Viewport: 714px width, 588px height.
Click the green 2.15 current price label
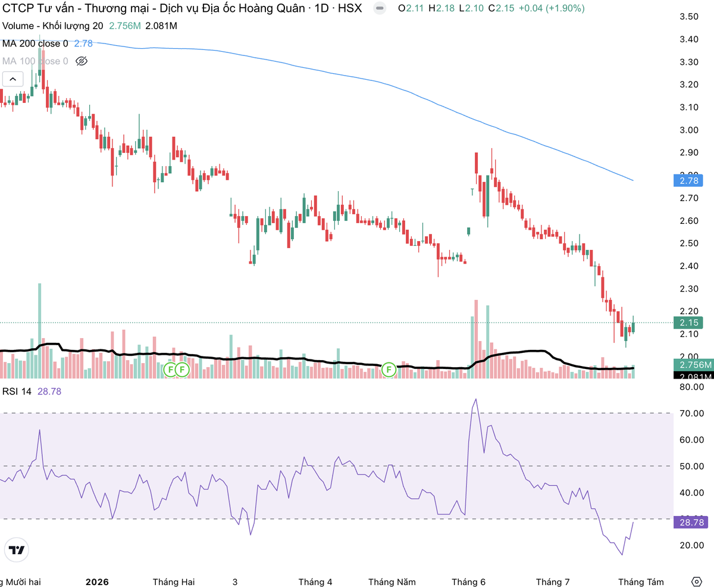pyautogui.click(x=688, y=323)
